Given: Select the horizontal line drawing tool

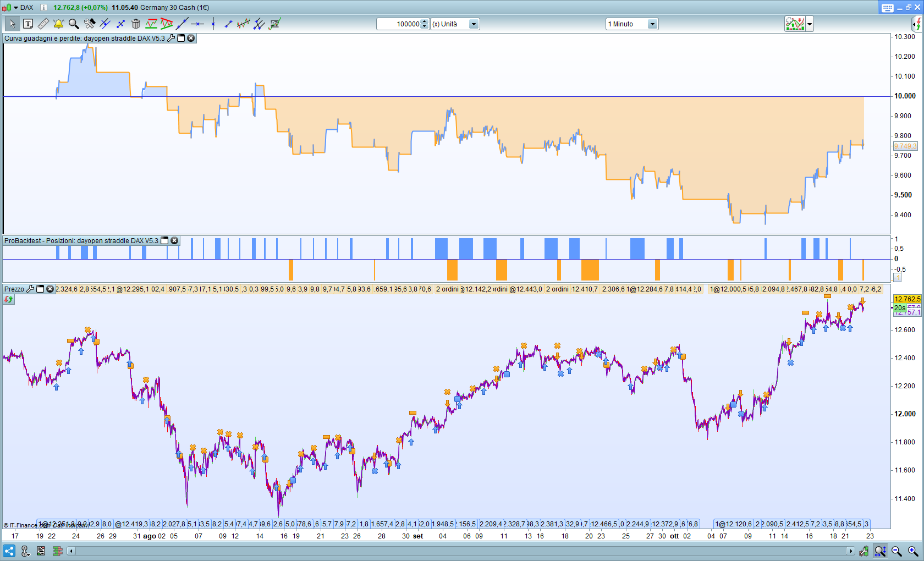Looking at the screenshot, I should [197, 24].
